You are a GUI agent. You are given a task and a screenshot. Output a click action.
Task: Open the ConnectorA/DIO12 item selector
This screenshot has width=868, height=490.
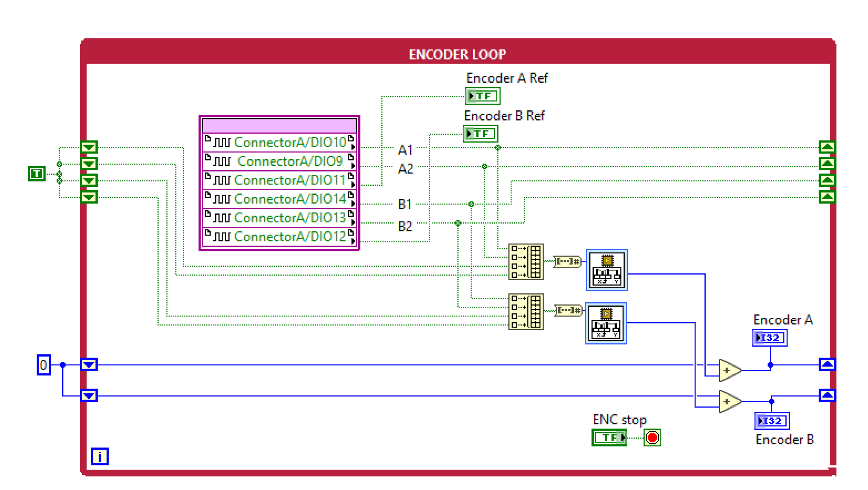coord(290,237)
